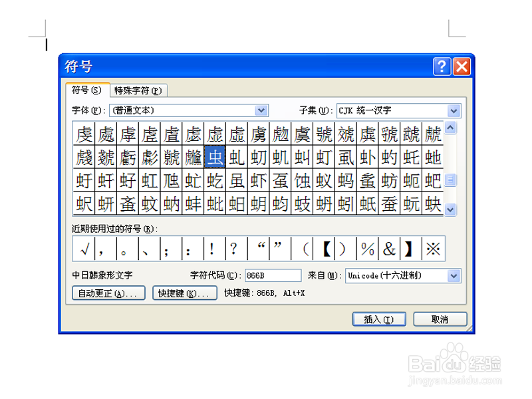Click the CJK 统一汉字 subset field text
The image size is (532, 399).
pos(364,110)
